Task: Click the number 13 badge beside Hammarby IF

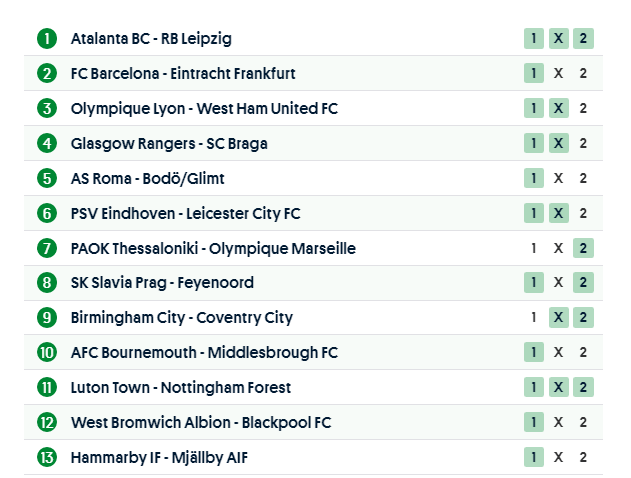Action: tap(47, 457)
